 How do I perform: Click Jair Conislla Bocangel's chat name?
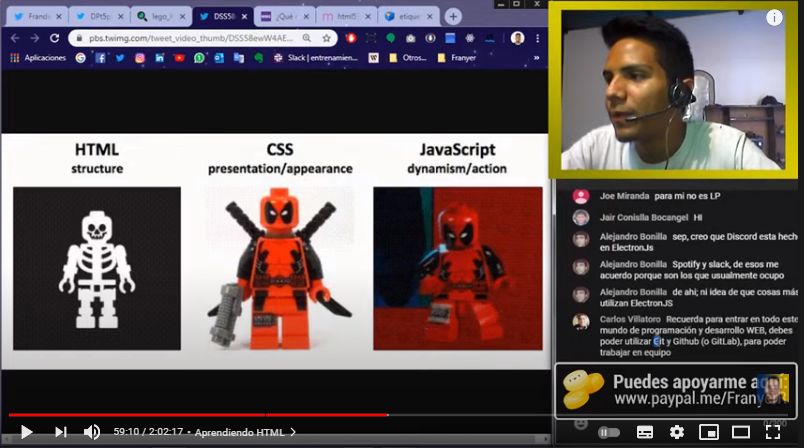(x=644, y=217)
